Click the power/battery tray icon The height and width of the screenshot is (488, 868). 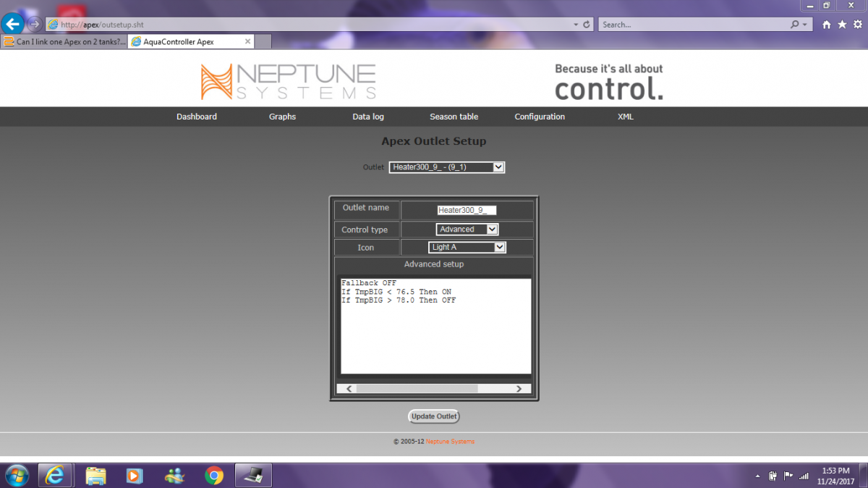pyautogui.click(x=773, y=476)
